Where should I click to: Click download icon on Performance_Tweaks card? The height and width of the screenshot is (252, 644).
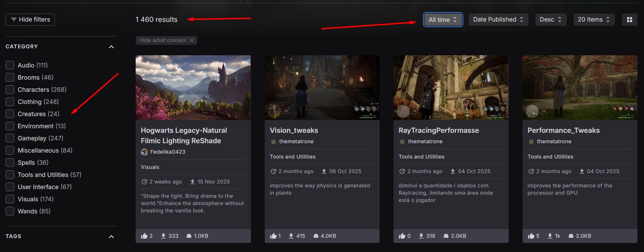pos(550,236)
